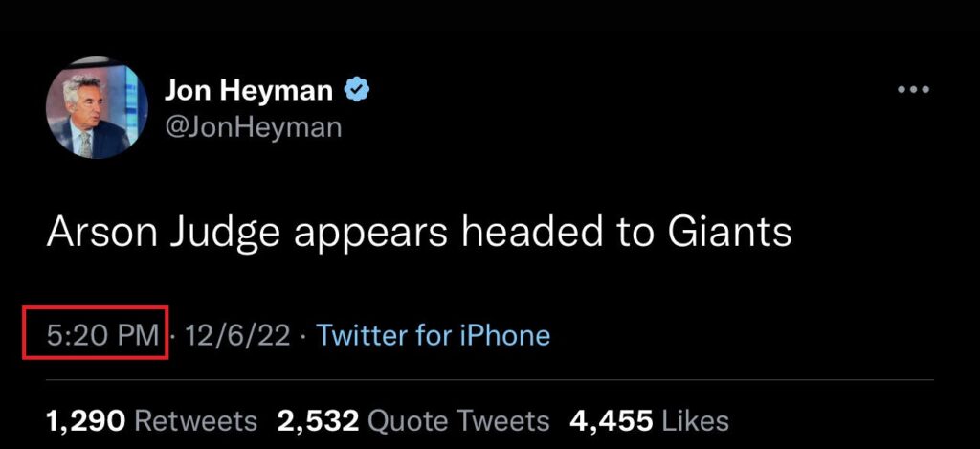
Task: Show the Quote Tweets label list
Action: 459,421
